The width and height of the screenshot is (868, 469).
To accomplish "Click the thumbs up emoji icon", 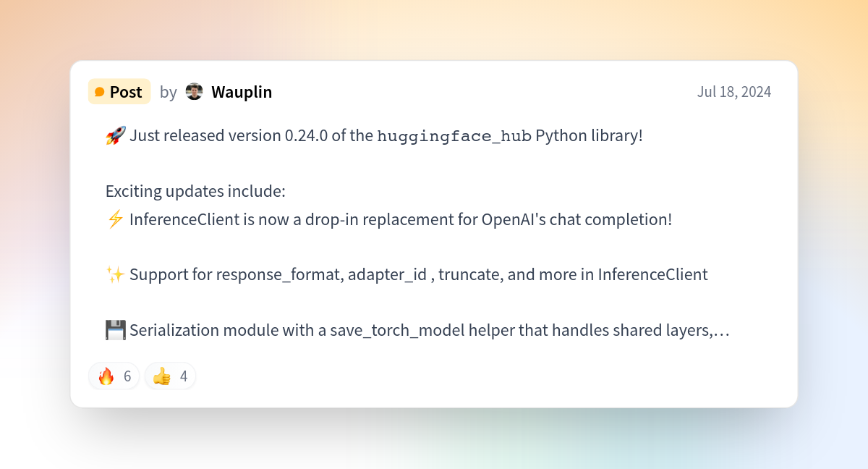I will coord(162,376).
